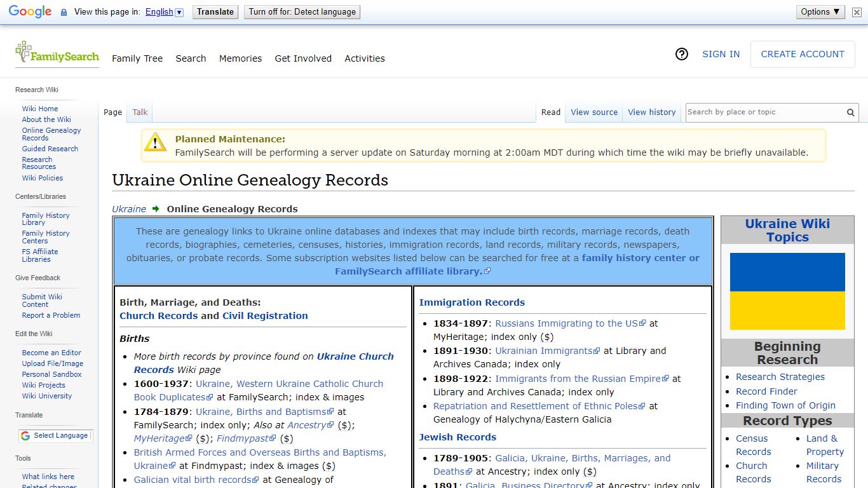
Task: Open Ukraine, Births and Baptisms link
Action: point(264,412)
